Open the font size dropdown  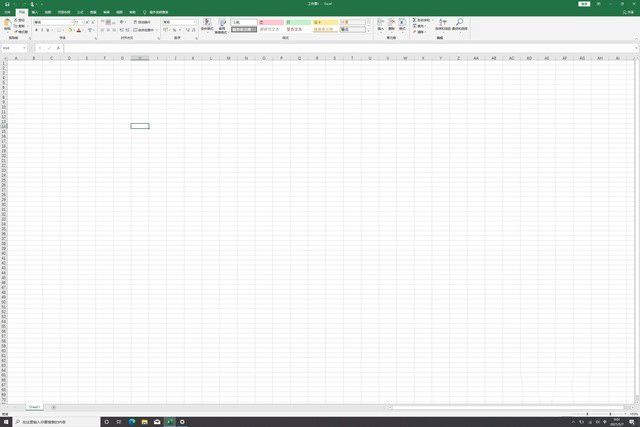click(82, 22)
